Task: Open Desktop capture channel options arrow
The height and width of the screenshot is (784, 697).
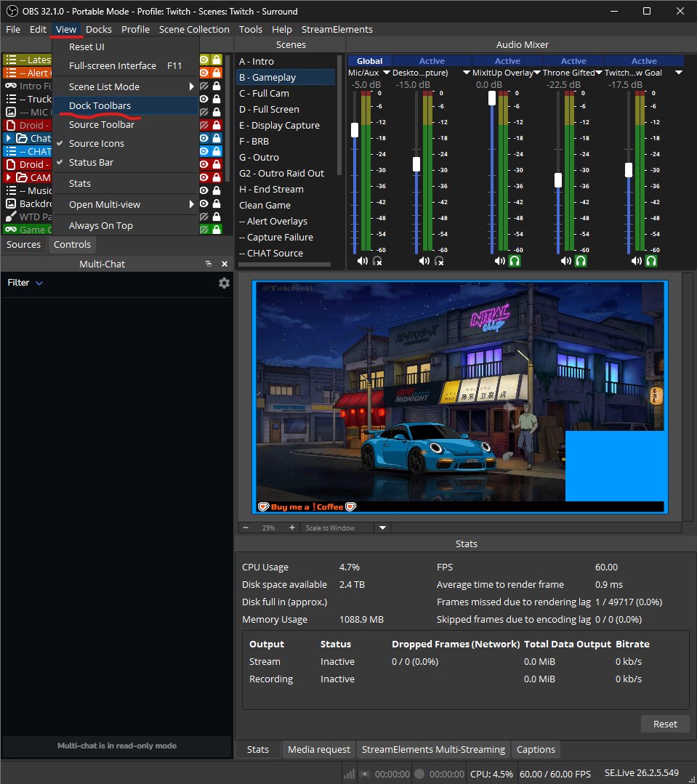Action: (x=466, y=73)
